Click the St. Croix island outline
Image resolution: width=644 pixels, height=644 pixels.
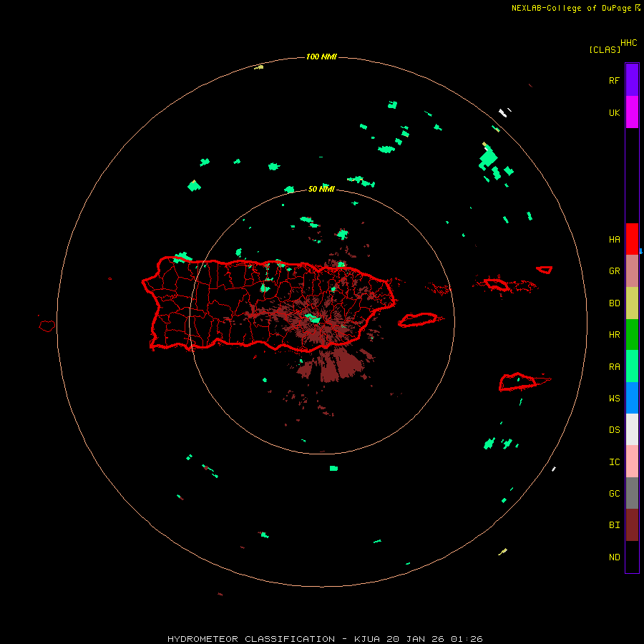coord(519,382)
